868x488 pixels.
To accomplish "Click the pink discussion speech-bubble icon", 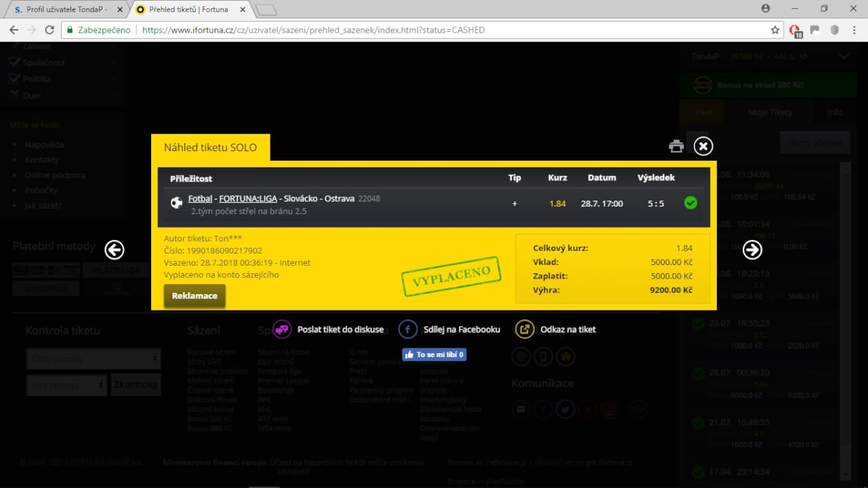I will (x=282, y=329).
